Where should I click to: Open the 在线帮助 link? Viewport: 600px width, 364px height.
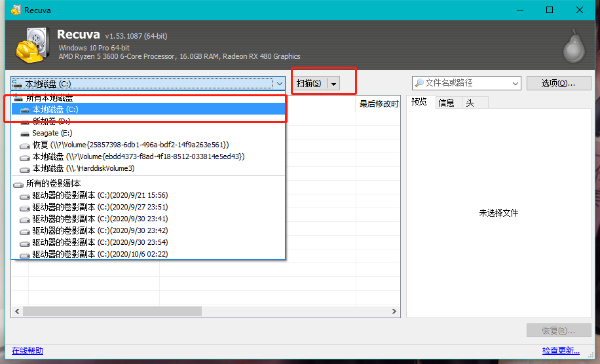(x=28, y=351)
